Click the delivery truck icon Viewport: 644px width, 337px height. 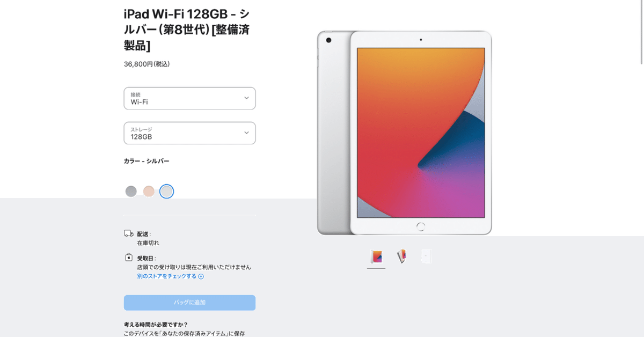click(129, 233)
